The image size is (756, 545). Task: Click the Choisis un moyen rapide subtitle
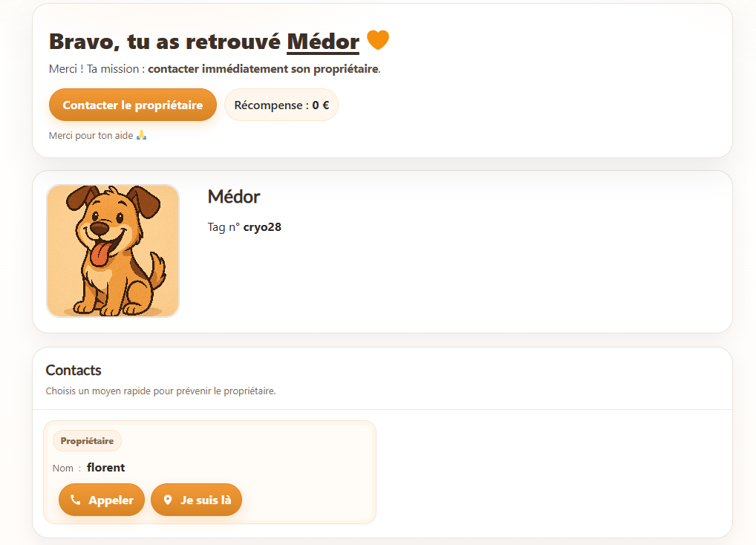click(x=160, y=391)
